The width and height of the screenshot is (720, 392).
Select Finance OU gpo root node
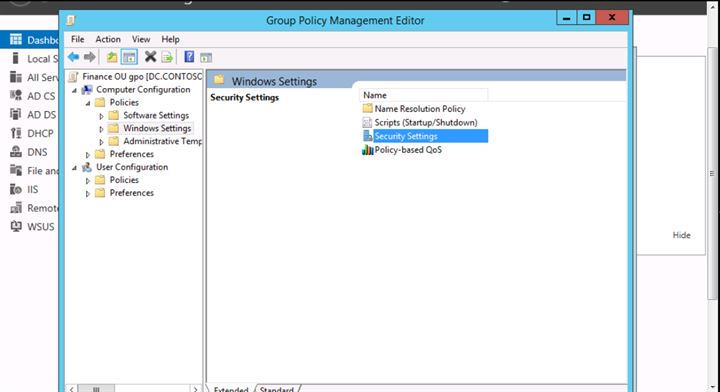(x=142, y=77)
